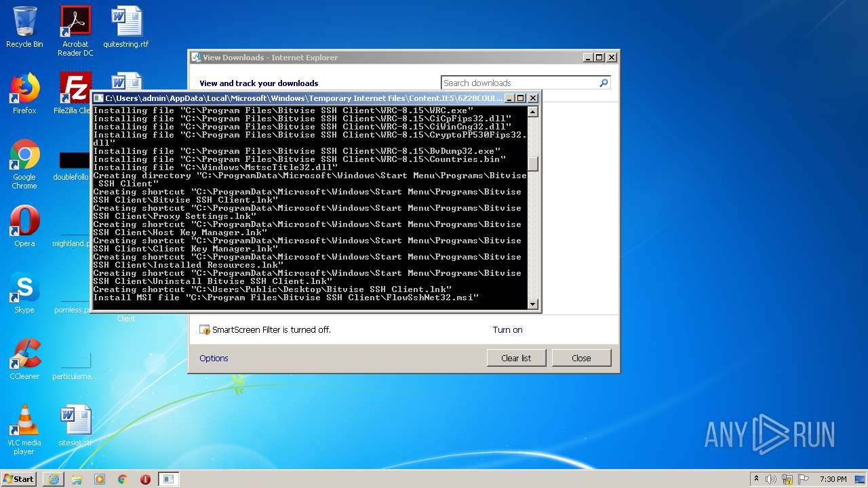Launch CCleaner desktop shortcut

24,359
